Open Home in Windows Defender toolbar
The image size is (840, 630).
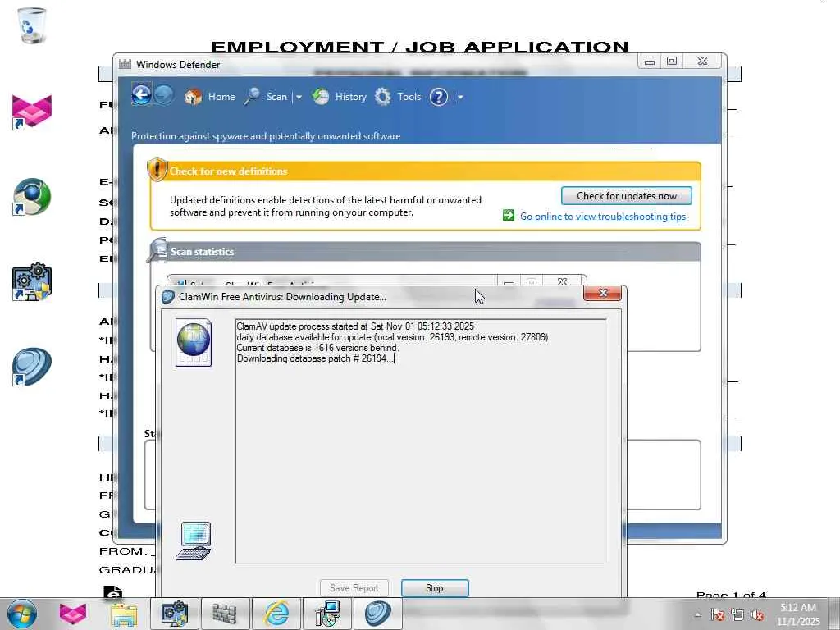[x=210, y=97]
